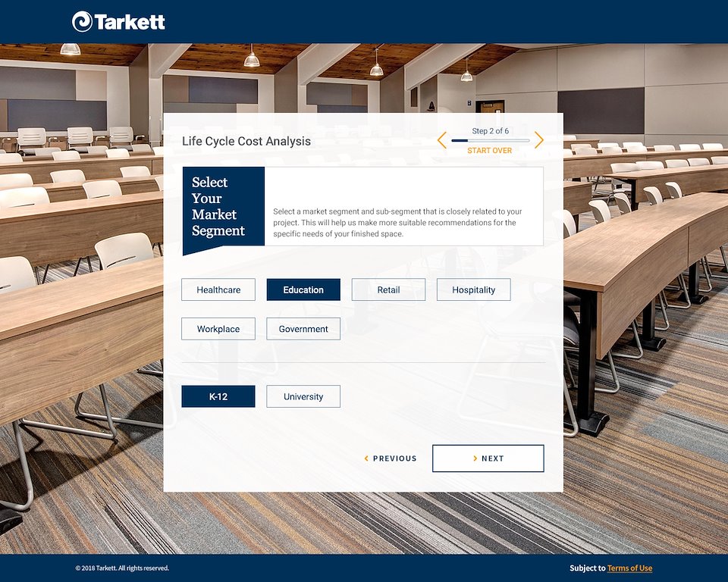Click the 2018 Tarkett copyright text
The image size is (728, 582).
pyautogui.click(x=122, y=568)
